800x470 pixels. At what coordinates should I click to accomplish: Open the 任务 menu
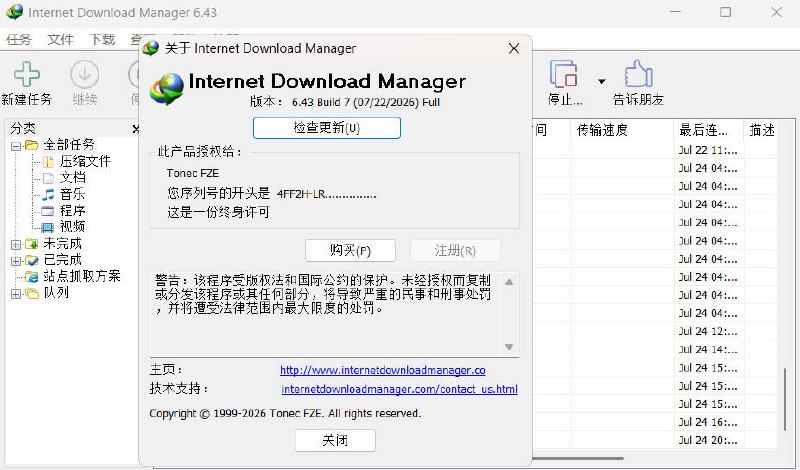coord(19,39)
